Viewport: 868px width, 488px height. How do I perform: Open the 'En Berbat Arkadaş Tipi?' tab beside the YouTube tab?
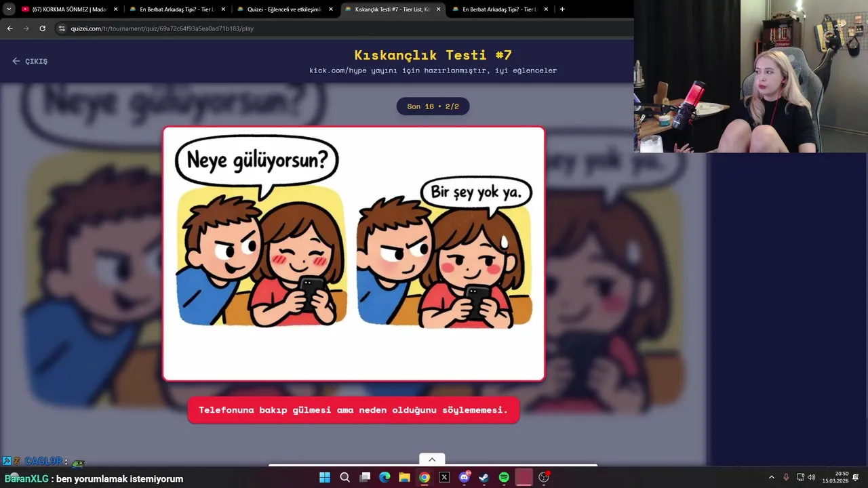coord(176,9)
